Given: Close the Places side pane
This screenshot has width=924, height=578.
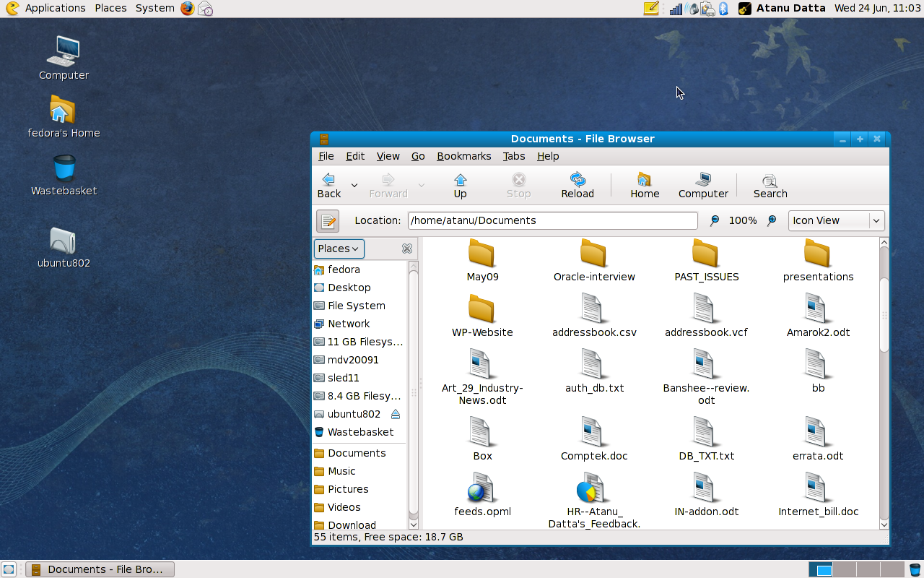Looking at the screenshot, I should coord(406,249).
